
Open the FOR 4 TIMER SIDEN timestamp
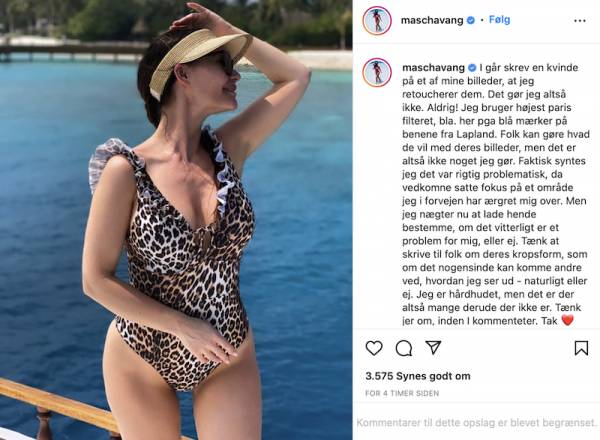(x=402, y=393)
